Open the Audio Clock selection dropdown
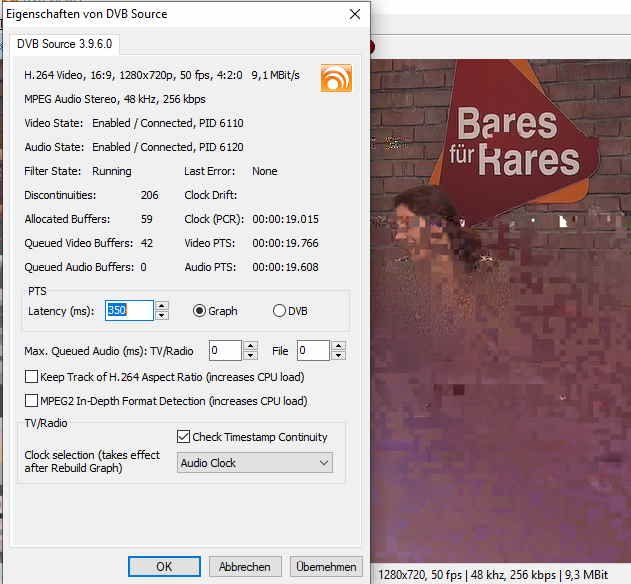Viewport: 631px width, 584px height. pyautogui.click(x=255, y=463)
